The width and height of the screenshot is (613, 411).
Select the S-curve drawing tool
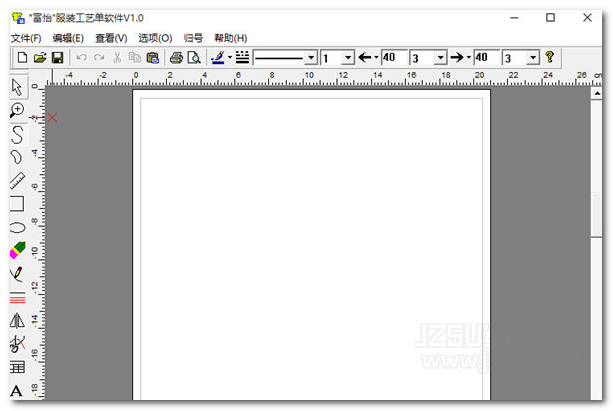(x=17, y=135)
